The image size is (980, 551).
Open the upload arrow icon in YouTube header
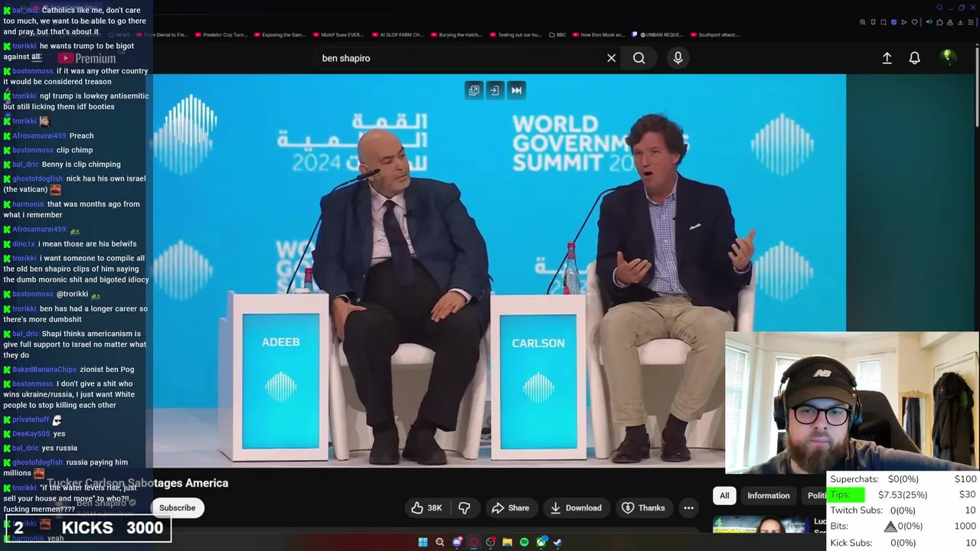tap(887, 58)
